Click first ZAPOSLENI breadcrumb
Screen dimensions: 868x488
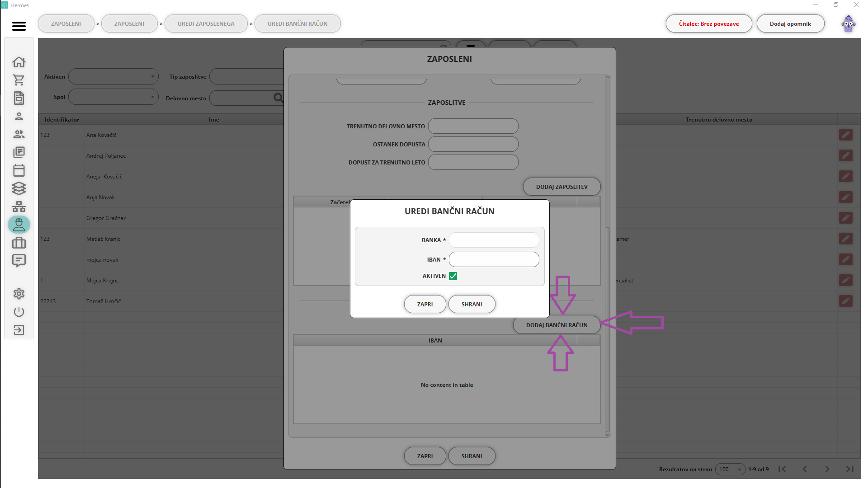pyautogui.click(x=66, y=24)
